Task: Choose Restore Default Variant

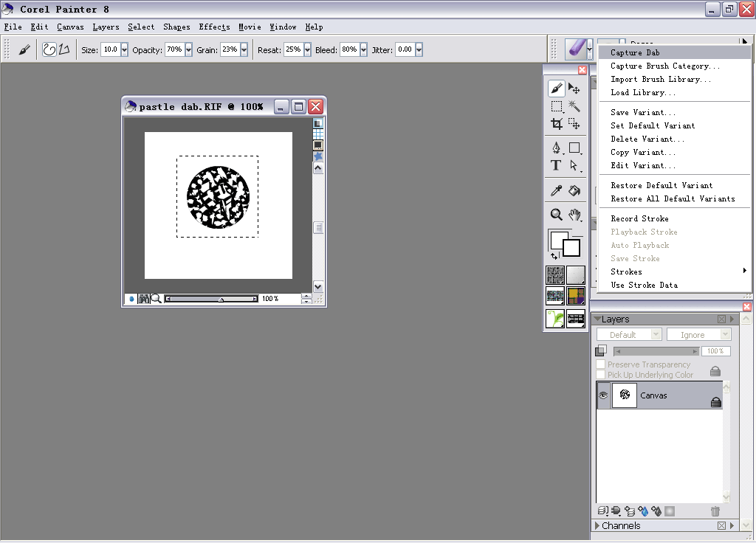Action: [x=675, y=185]
